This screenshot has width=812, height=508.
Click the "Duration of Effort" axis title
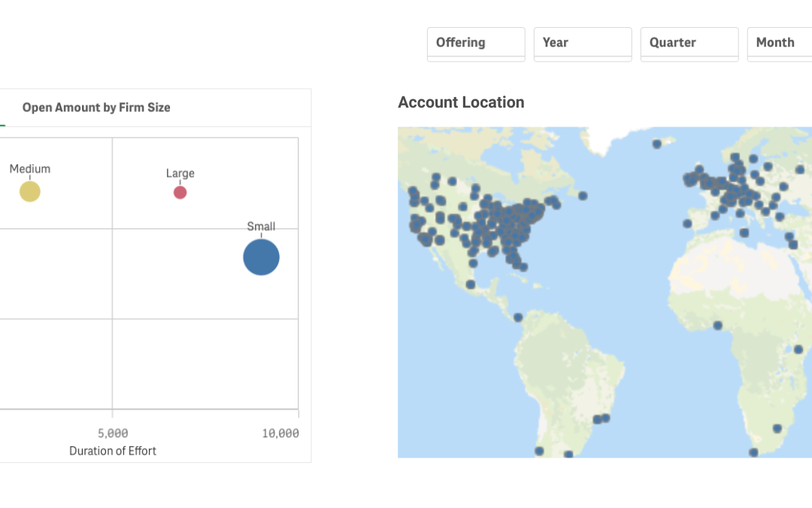tap(113, 451)
